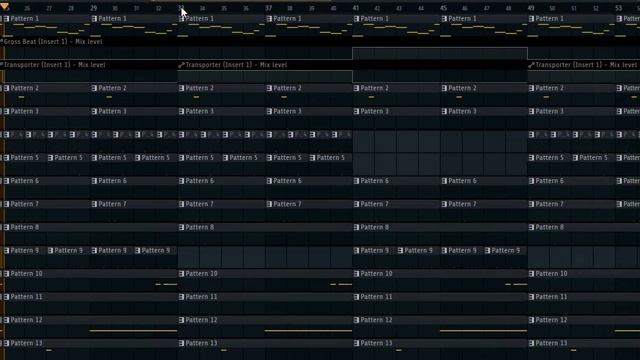The width and height of the screenshot is (640, 360).
Task: Open clip menu icon of Pattern 9 at bar 43
Action: coord(400,251)
